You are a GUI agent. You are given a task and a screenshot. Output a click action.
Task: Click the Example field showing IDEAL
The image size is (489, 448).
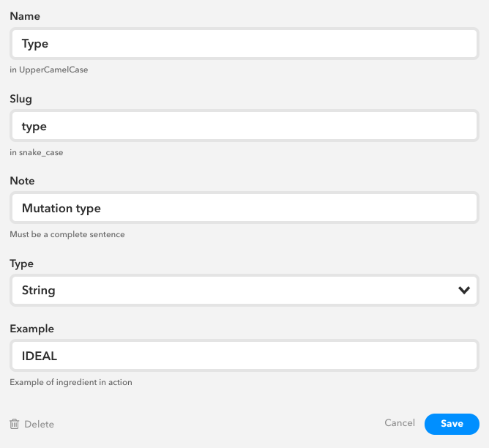point(244,356)
